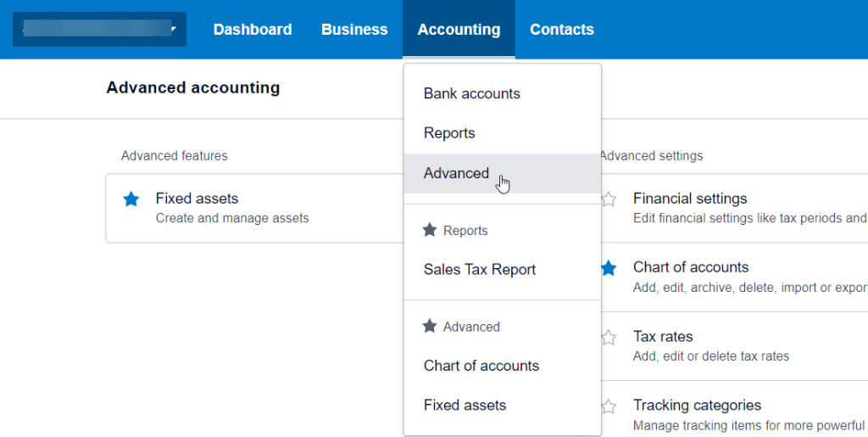Unstar Chart of accounts blue star icon
Screen dimensions: 868x437
[609, 268]
